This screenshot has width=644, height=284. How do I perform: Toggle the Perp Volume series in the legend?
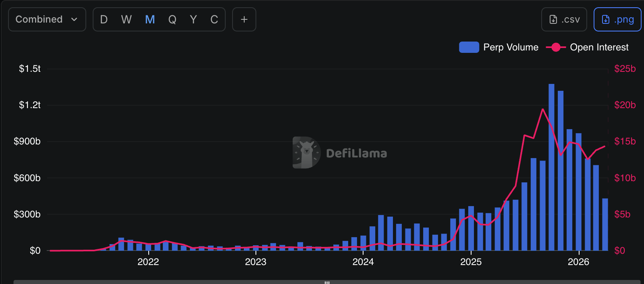511,47
